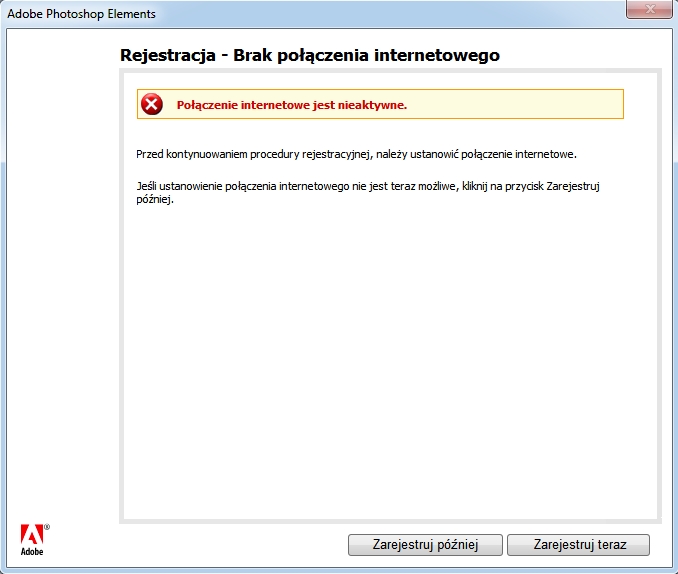Click the gray border under the heading
678x574 pixels.
pos(390,72)
